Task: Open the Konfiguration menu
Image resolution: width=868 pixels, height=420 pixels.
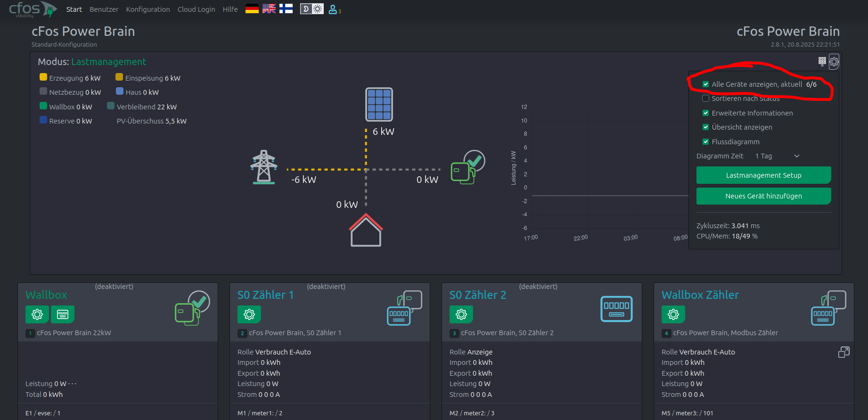Action: pos(148,9)
